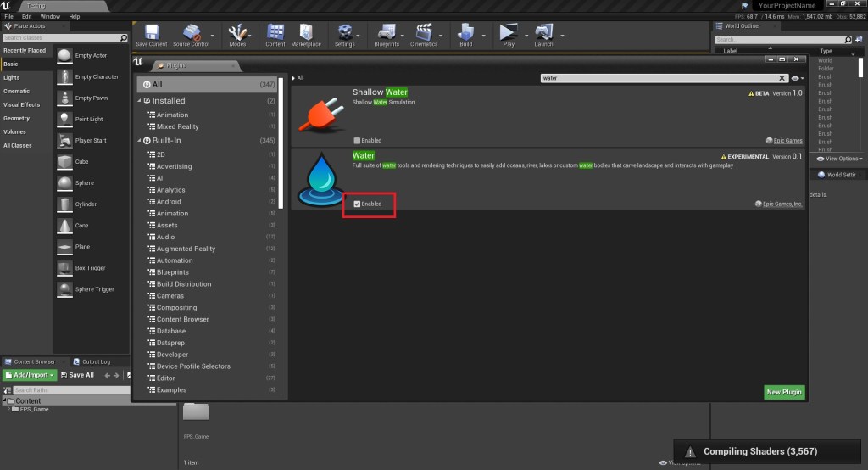Image resolution: width=868 pixels, height=470 pixels.
Task: Disable the Water plugin Enabled checkbox
Action: pyautogui.click(x=358, y=204)
